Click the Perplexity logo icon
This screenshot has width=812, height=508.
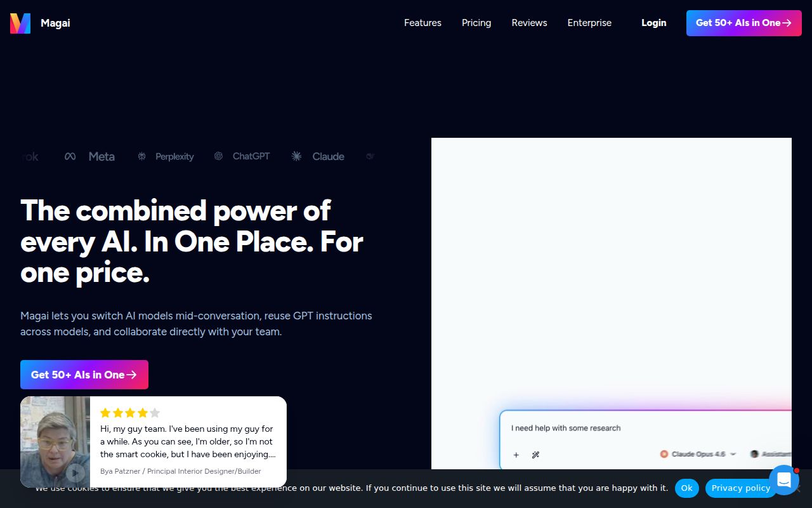click(142, 156)
